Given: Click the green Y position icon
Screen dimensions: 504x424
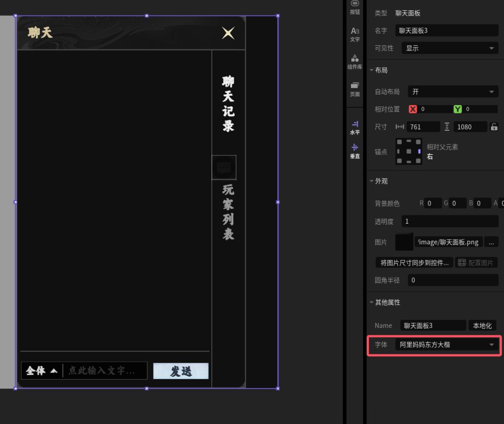Looking at the screenshot, I should pyautogui.click(x=458, y=109).
